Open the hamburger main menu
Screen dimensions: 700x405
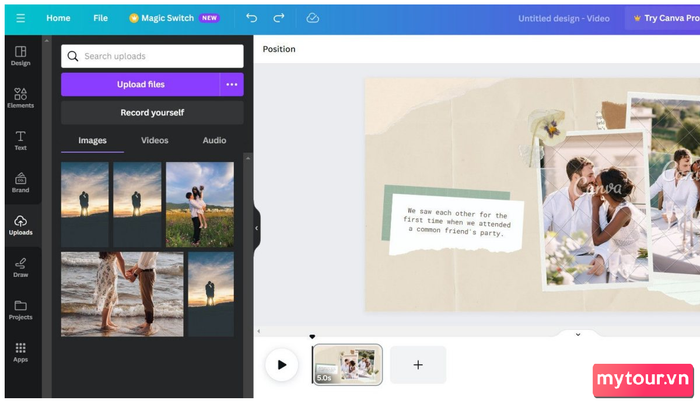[21, 18]
